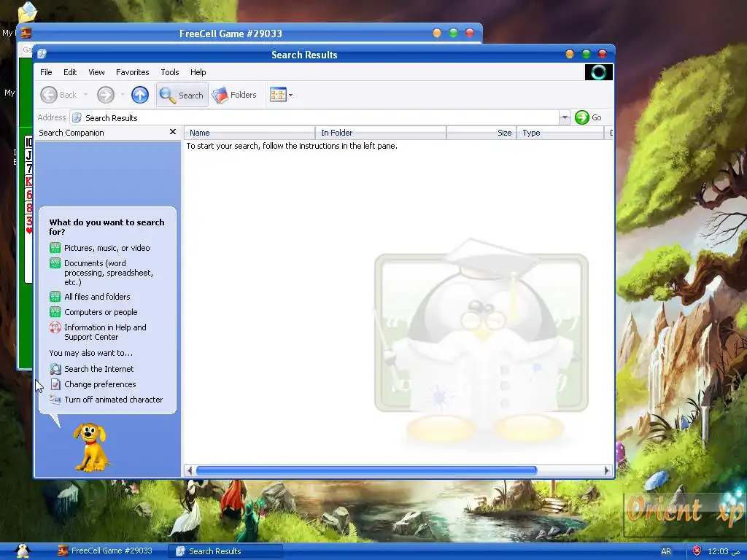Click the taskbar clock 12:03
Screen dimensions: 747x560
pos(724,551)
